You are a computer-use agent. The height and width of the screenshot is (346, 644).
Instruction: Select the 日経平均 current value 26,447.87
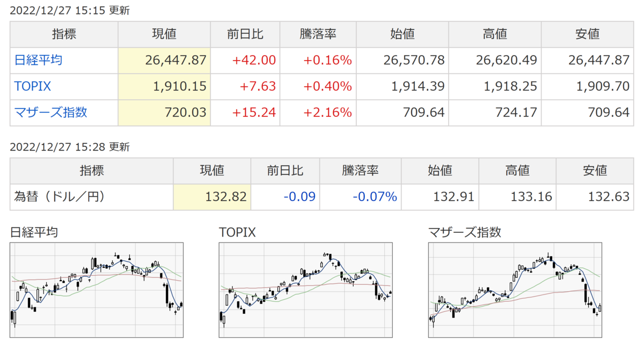point(175,61)
